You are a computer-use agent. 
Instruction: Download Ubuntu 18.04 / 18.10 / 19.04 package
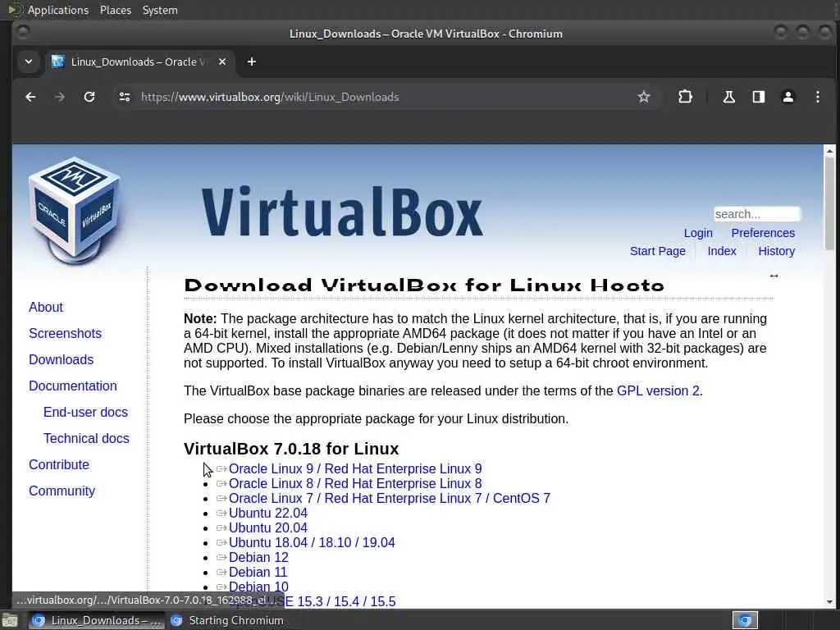pos(312,543)
